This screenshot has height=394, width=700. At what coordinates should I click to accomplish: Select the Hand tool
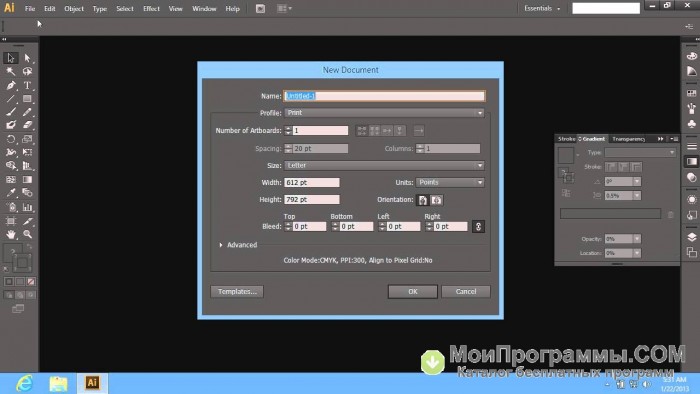point(11,234)
